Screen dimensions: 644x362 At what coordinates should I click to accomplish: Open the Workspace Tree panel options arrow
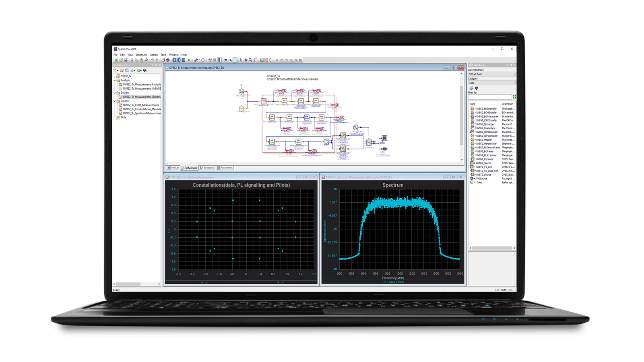(153, 65)
